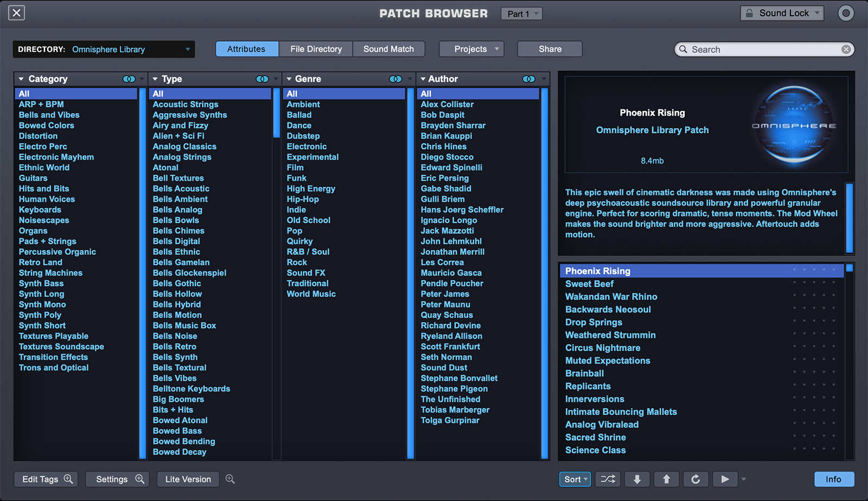This screenshot has width=868, height=501.
Task: Choose the Dubstep genre
Action: coord(303,136)
